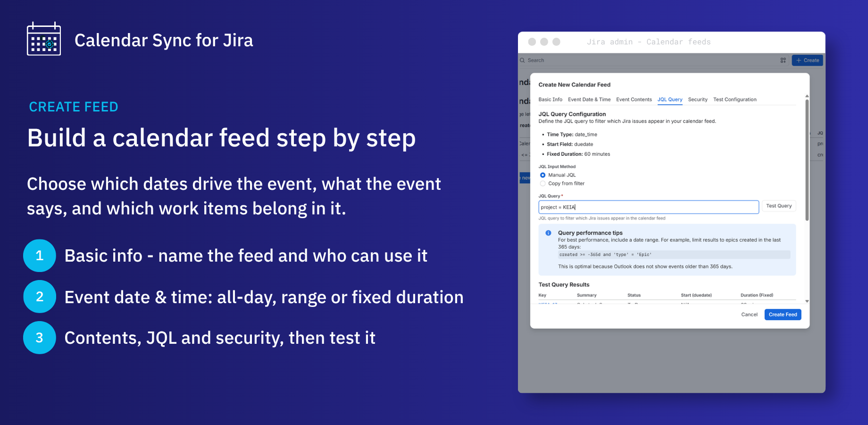Click the 'Start Field: duedate' bullet
The width and height of the screenshot is (868, 425).
tap(570, 144)
